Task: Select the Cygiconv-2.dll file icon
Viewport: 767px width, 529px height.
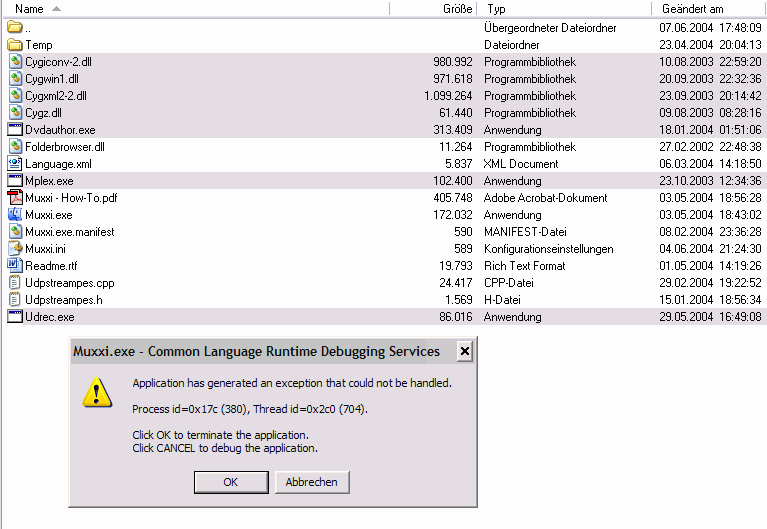Action: 15,62
